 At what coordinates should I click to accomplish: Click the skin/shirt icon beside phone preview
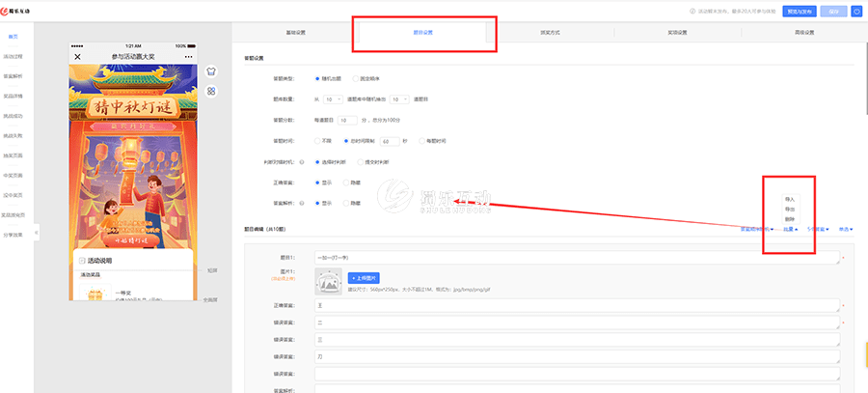click(211, 71)
